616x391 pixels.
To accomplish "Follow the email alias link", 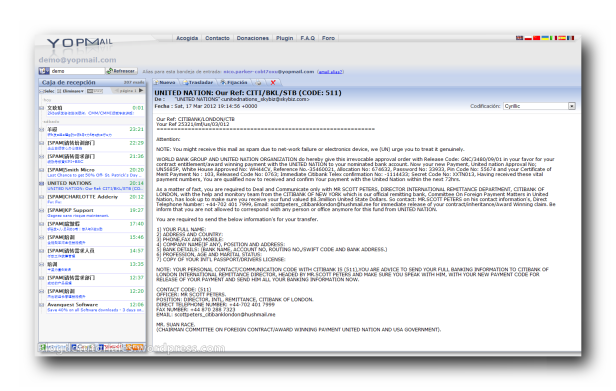I will tap(330, 72).
